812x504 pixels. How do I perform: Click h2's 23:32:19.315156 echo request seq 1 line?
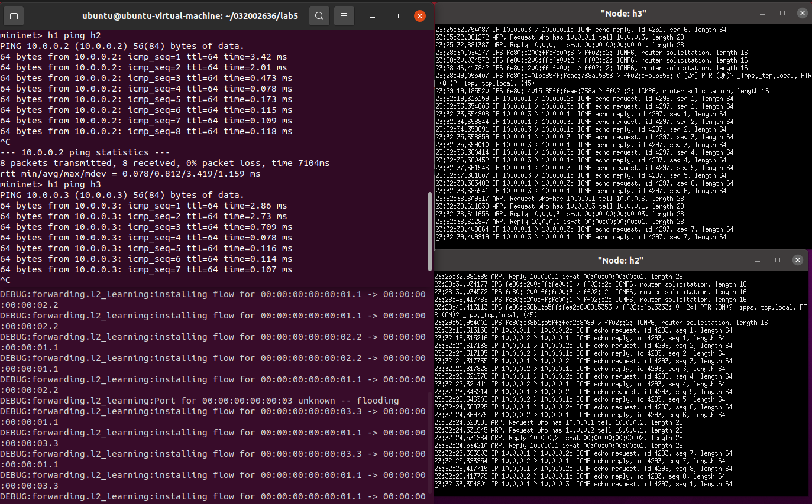pos(584,330)
